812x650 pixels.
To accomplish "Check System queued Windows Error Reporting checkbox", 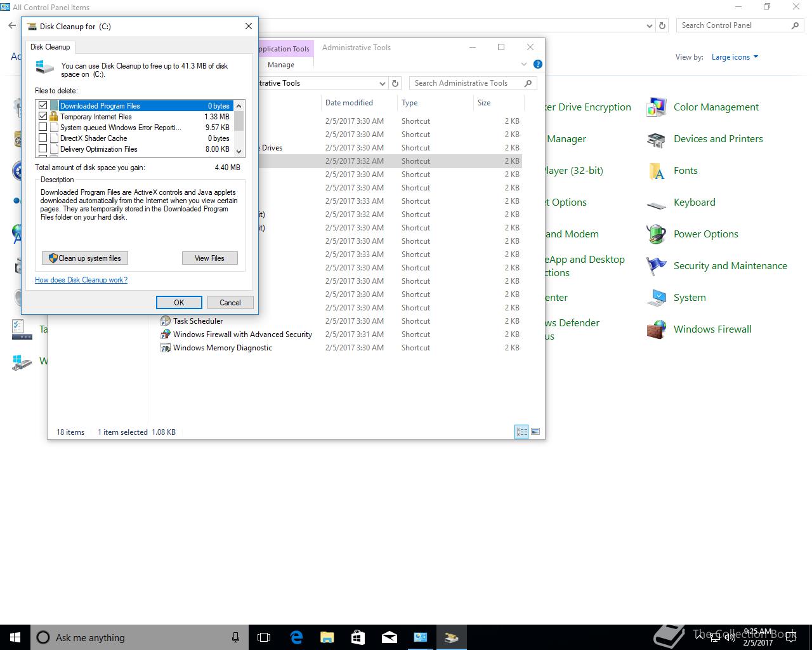I will 43,127.
